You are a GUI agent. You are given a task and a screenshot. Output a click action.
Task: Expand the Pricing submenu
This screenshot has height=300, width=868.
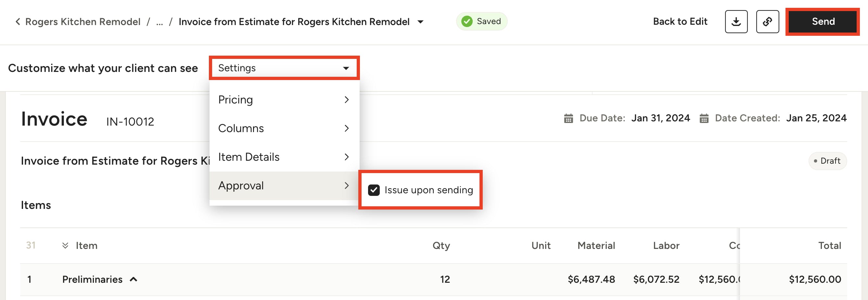coord(347,100)
